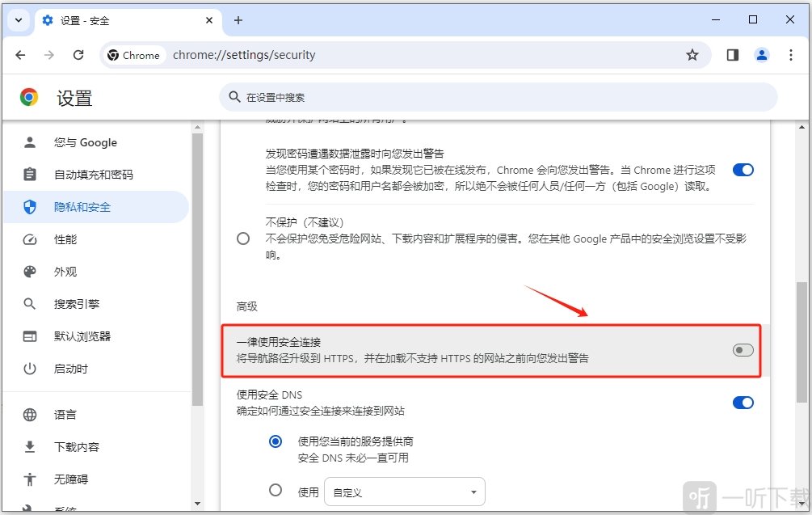Open 自动填充和密码 settings via its key icon

point(28,175)
